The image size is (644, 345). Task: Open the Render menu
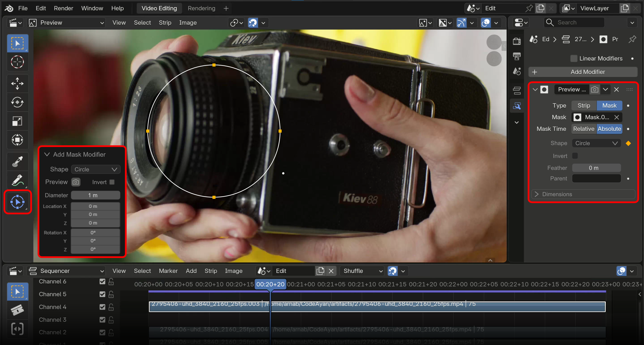tap(63, 8)
